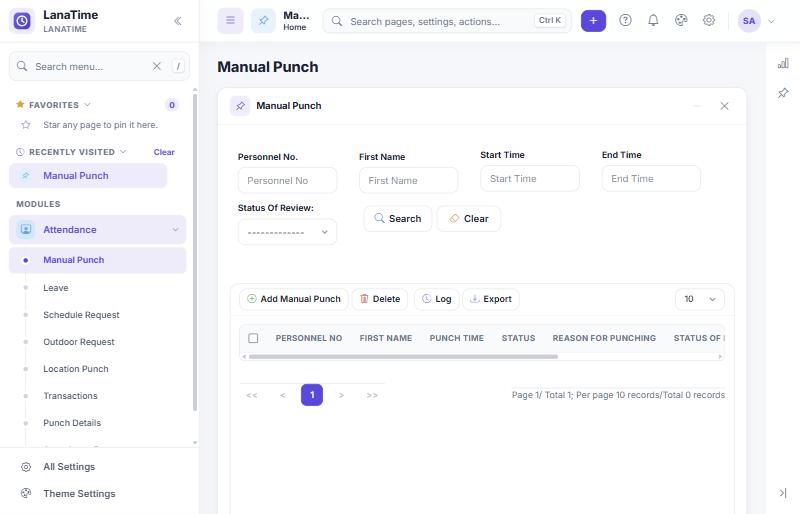
Task: Click the bar chart icon in right rail
Action: coord(783,64)
